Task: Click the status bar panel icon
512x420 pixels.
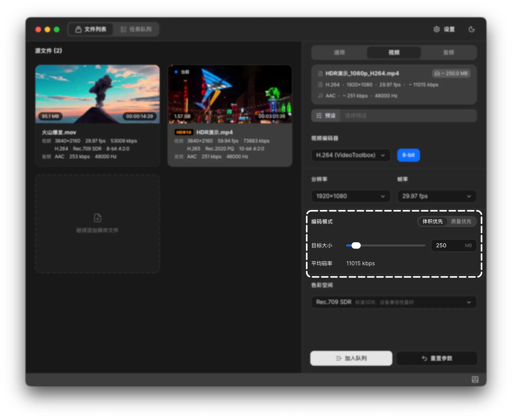Action: coord(475,379)
